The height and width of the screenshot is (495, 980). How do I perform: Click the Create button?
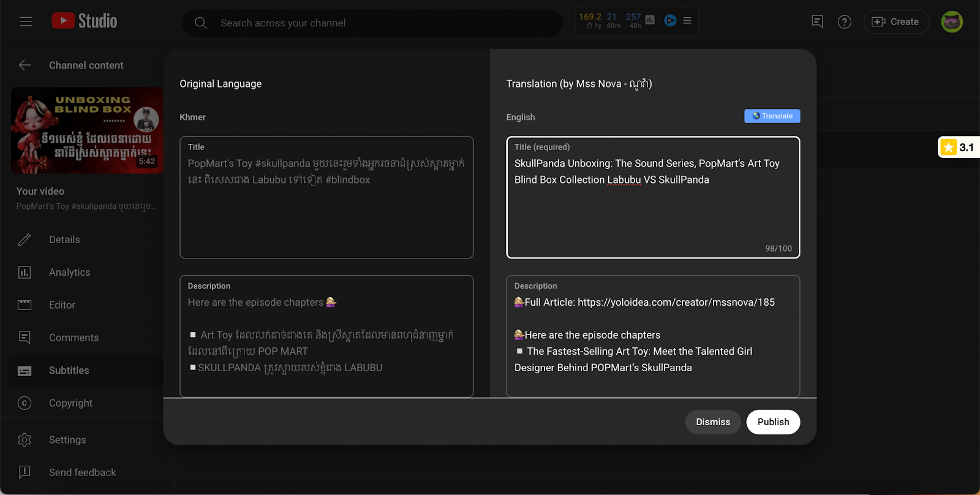(896, 22)
